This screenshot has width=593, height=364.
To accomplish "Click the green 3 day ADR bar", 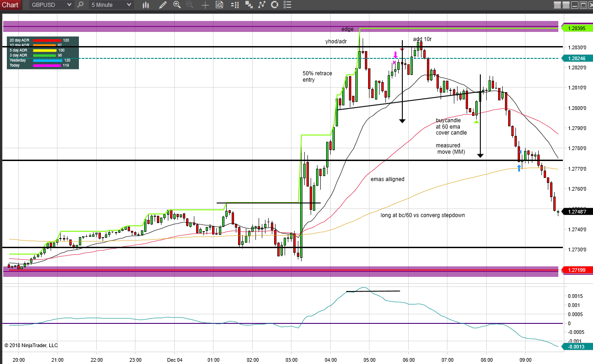I will (45, 55).
